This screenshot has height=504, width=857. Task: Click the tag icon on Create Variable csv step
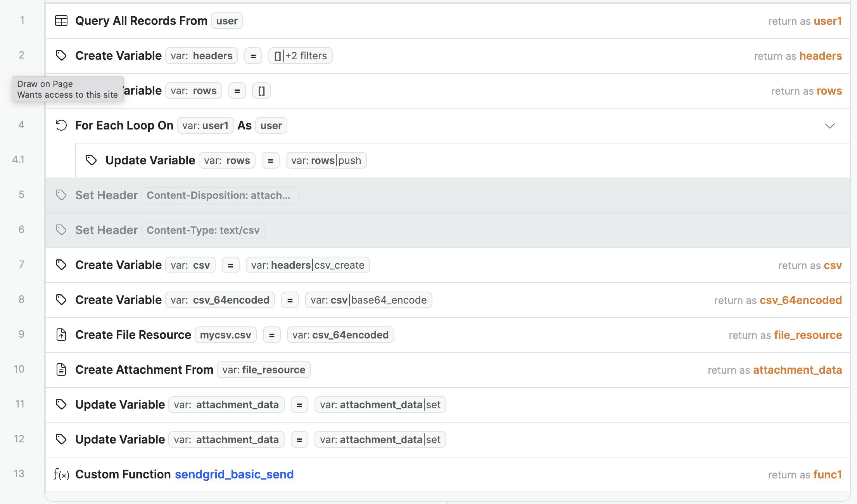[x=61, y=265]
